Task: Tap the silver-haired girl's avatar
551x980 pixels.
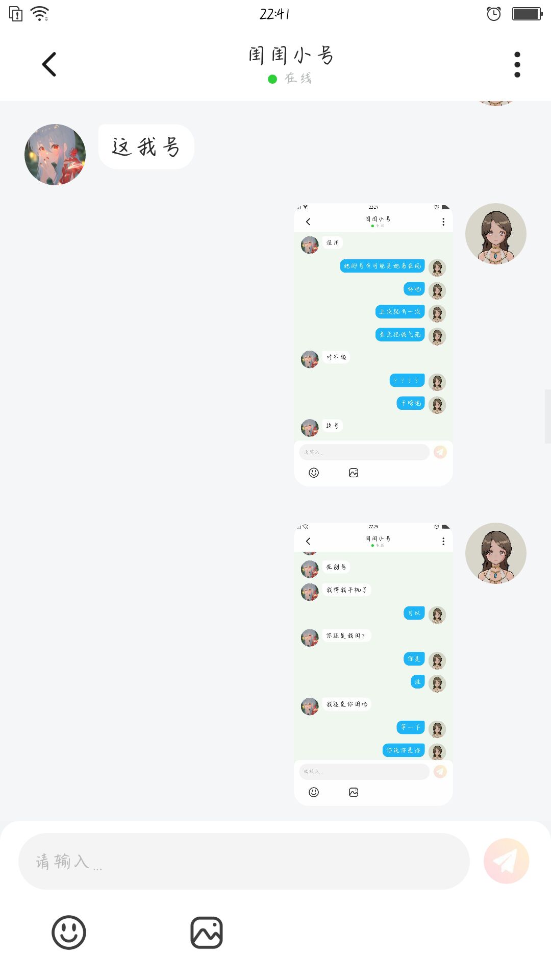Action: click(55, 155)
